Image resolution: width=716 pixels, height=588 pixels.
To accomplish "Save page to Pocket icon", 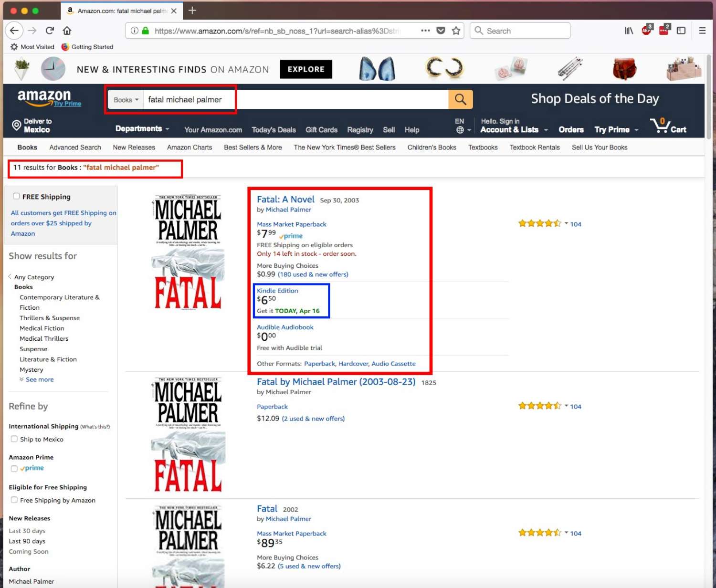I will coord(441,31).
